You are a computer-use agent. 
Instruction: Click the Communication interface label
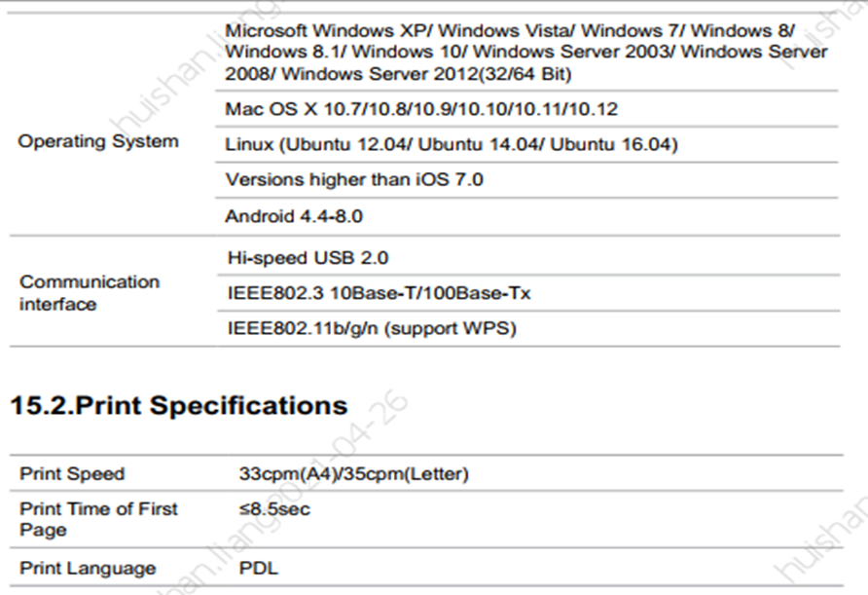tap(90, 293)
